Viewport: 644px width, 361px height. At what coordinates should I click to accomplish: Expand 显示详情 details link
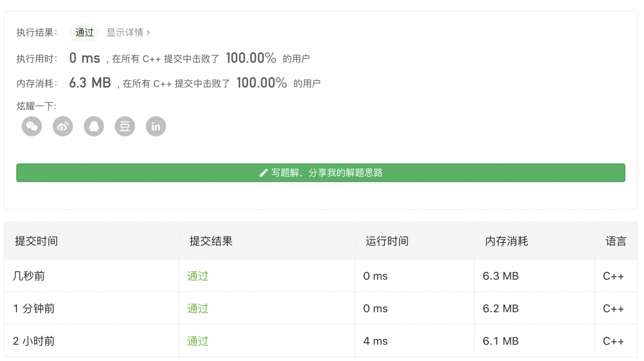click(128, 33)
